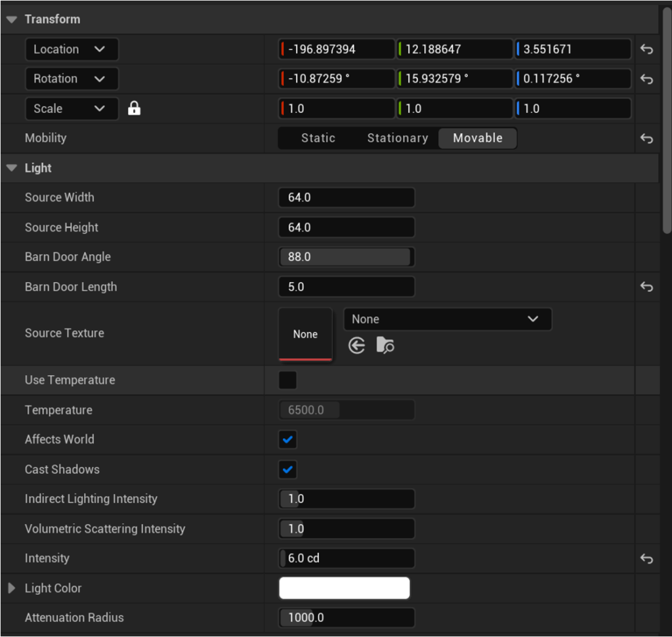Click Location Y value 12.188647
The image size is (672, 637).
click(x=454, y=49)
